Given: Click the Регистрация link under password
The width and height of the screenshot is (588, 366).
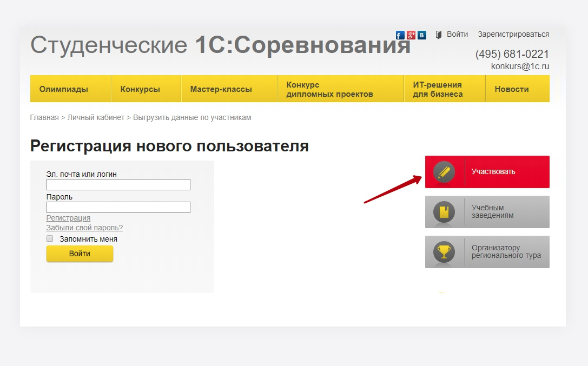Looking at the screenshot, I should point(68,218).
